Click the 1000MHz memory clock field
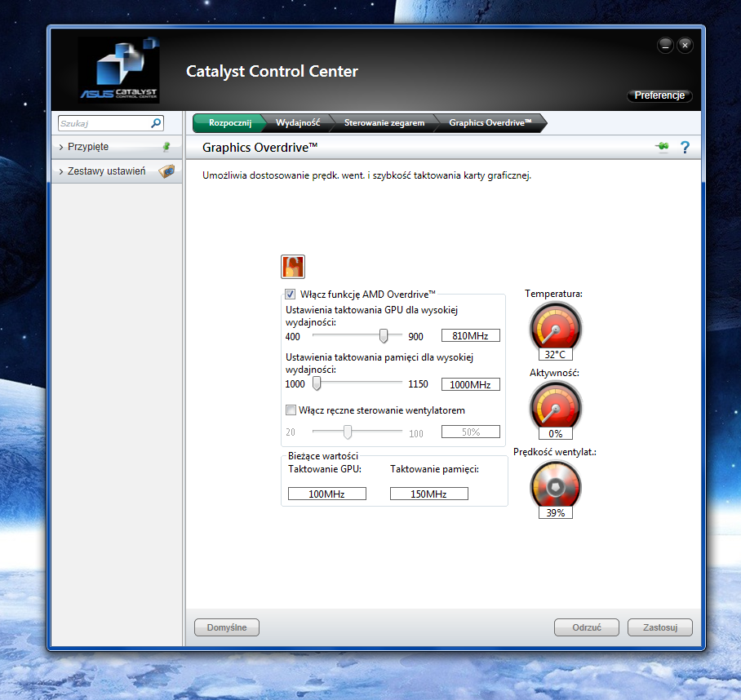Screen dimensions: 741x700 [470, 384]
